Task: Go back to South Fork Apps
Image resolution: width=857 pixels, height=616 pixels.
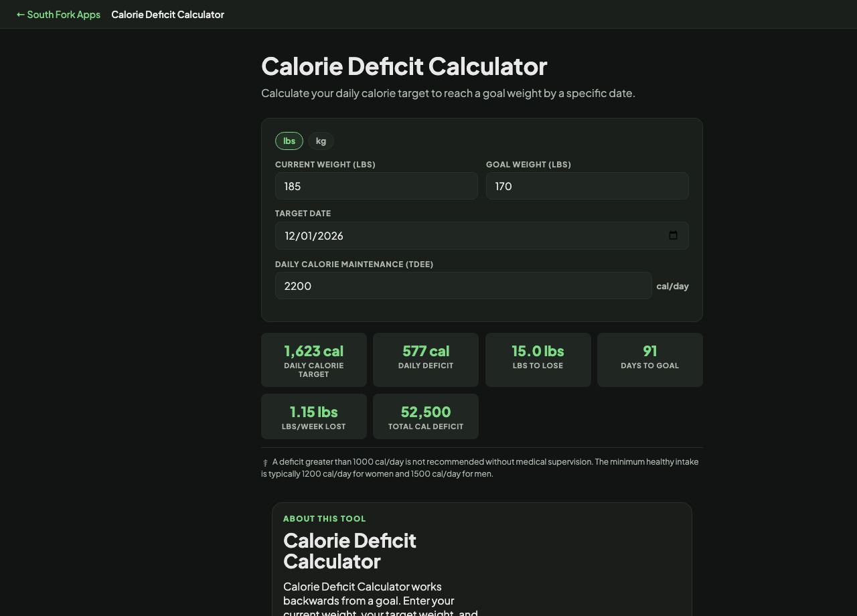Action: click(58, 14)
